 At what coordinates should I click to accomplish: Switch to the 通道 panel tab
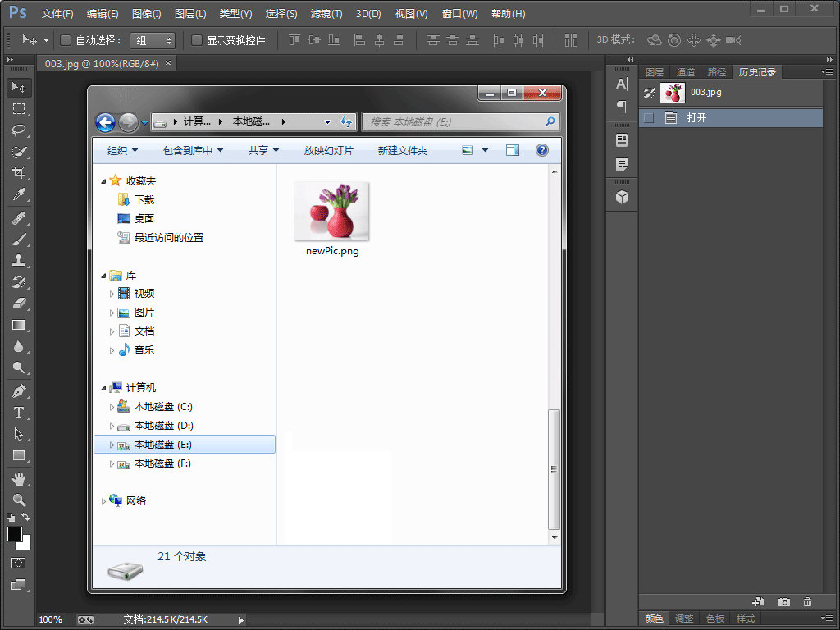coord(685,72)
